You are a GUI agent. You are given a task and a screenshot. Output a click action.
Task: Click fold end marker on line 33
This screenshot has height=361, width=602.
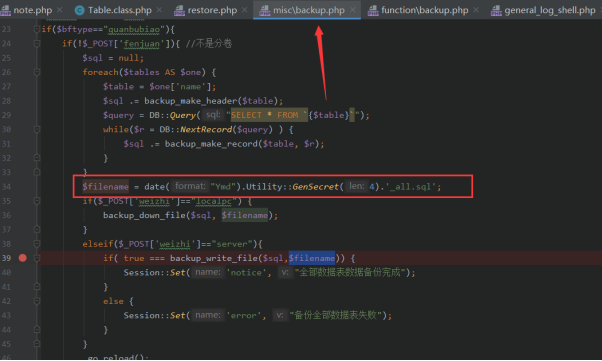37,172
